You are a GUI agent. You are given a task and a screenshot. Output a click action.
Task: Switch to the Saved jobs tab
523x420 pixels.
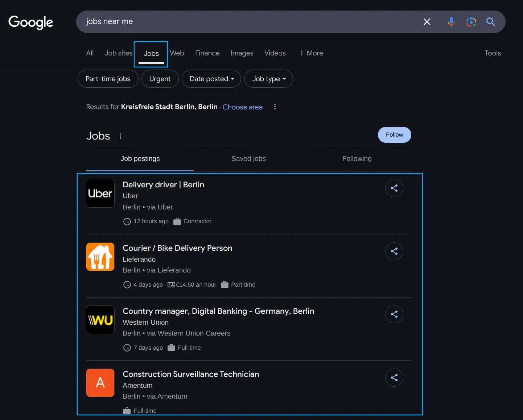[248, 159]
